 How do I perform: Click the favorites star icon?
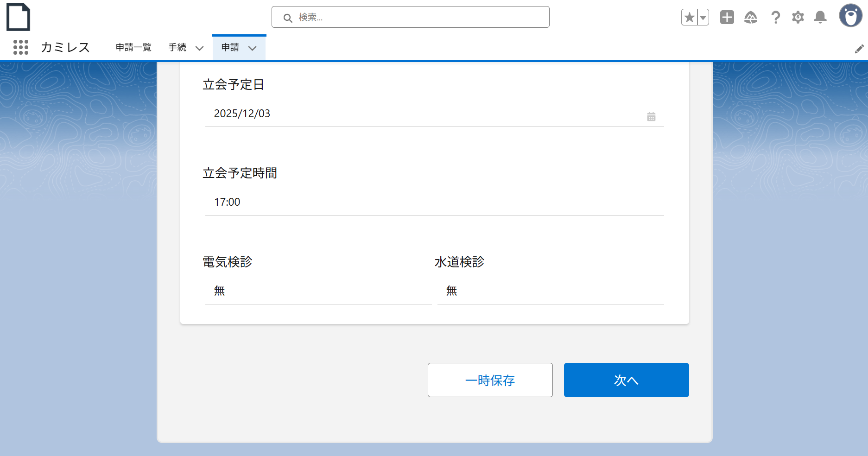(689, 18)
